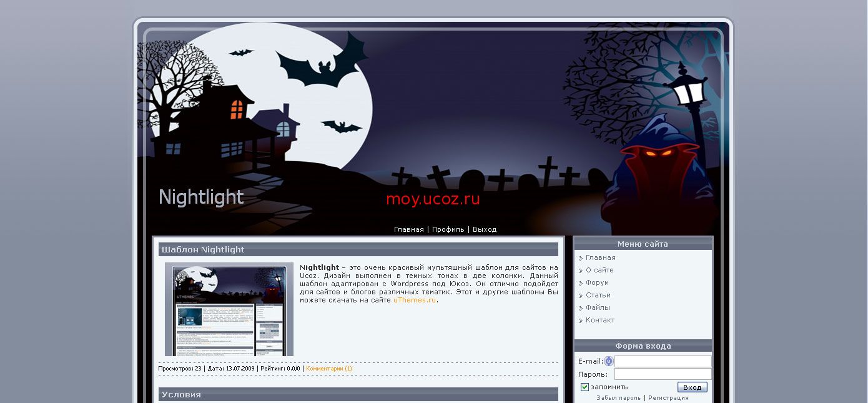
Task: Click the «Nightlight» site title in the header
Action: coord(201,197)
